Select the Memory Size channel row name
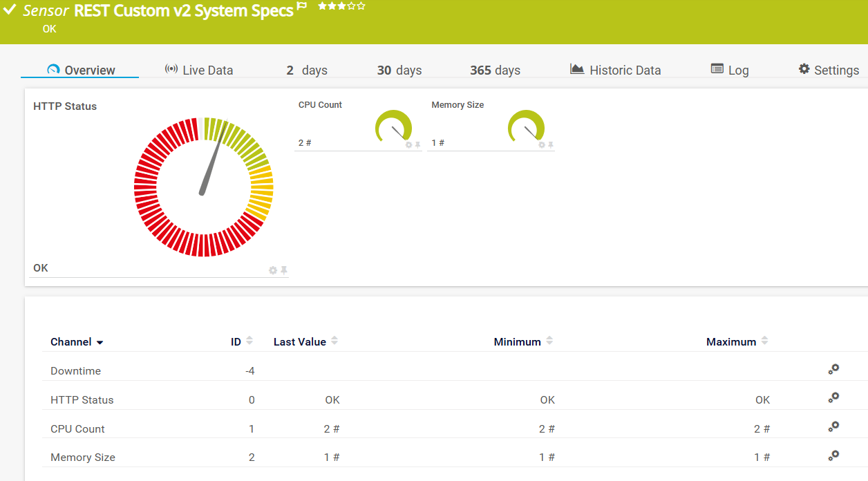The image size is (868, 481). pos(83,458)
